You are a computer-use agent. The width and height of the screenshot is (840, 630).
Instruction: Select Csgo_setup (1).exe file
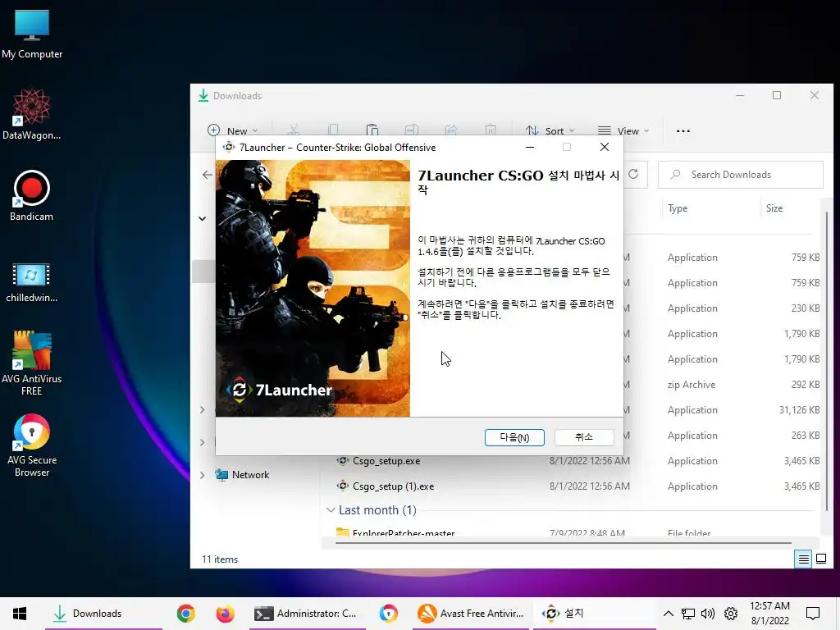[393, 486]
